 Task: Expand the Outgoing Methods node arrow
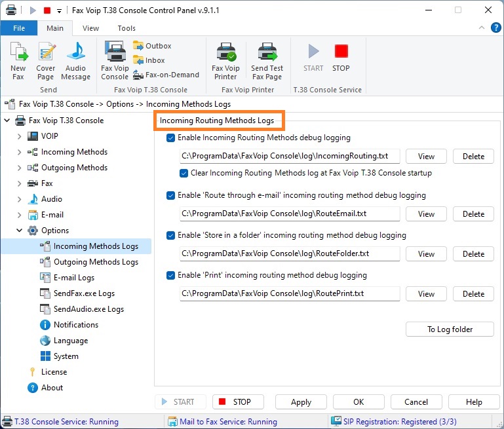(19, 168)
